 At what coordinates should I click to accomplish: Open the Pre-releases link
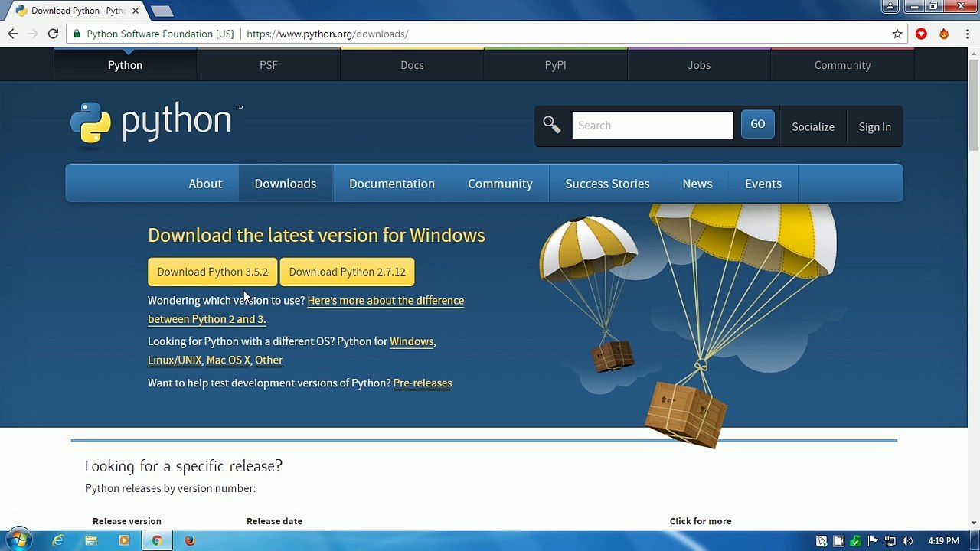[x=422, y=383]
